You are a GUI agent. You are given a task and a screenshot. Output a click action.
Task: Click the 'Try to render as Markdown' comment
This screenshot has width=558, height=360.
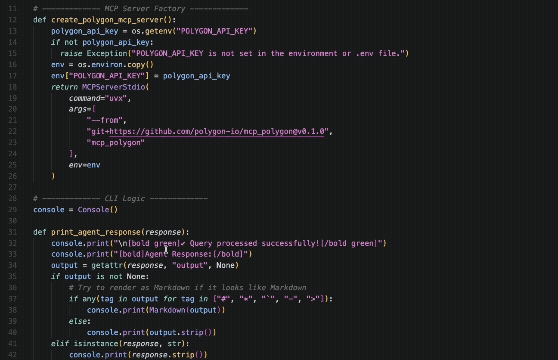[x=188, y=287]
